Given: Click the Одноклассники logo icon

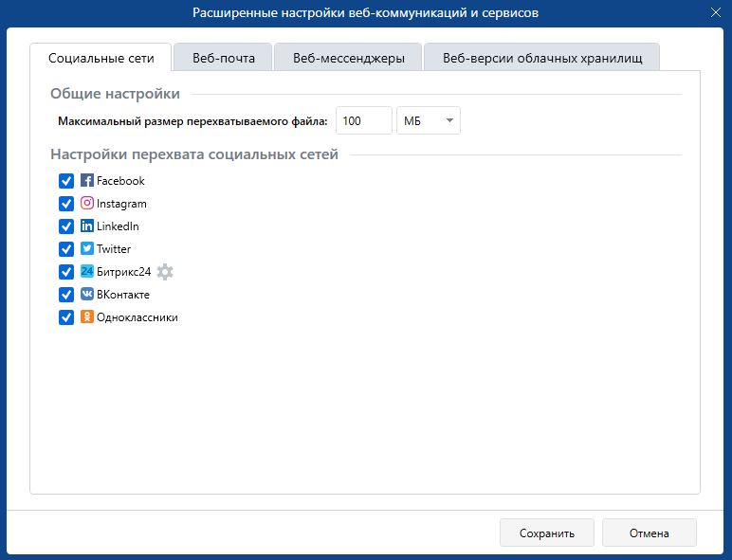Looking at the screenshot, I should tap(87, 316).
